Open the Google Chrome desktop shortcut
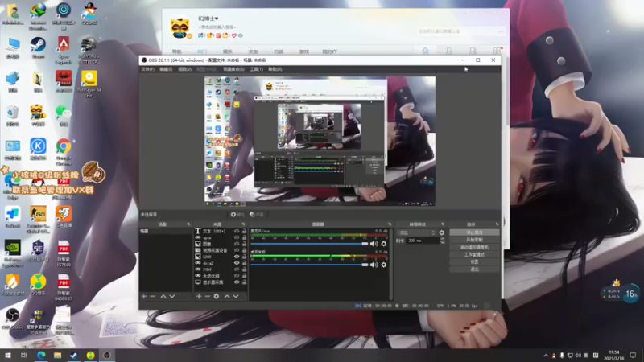The width and height of the screenshot is (644, 362). coord(64,152)
